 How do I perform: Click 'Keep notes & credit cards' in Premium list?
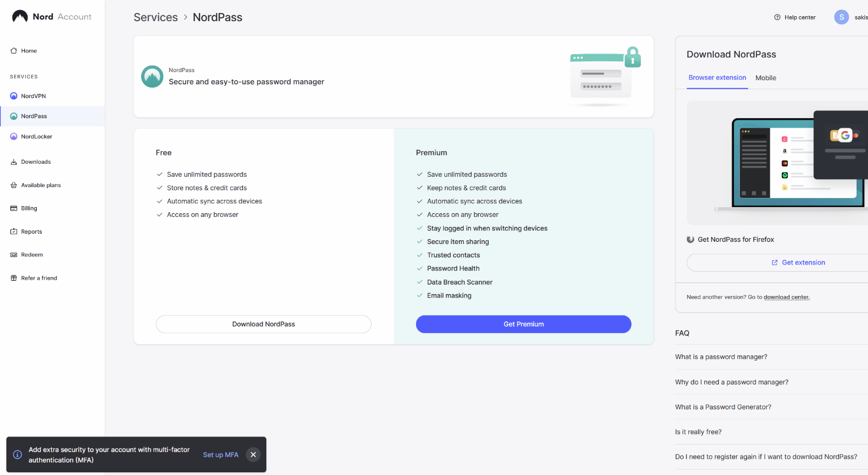click(x=467, y=188)
